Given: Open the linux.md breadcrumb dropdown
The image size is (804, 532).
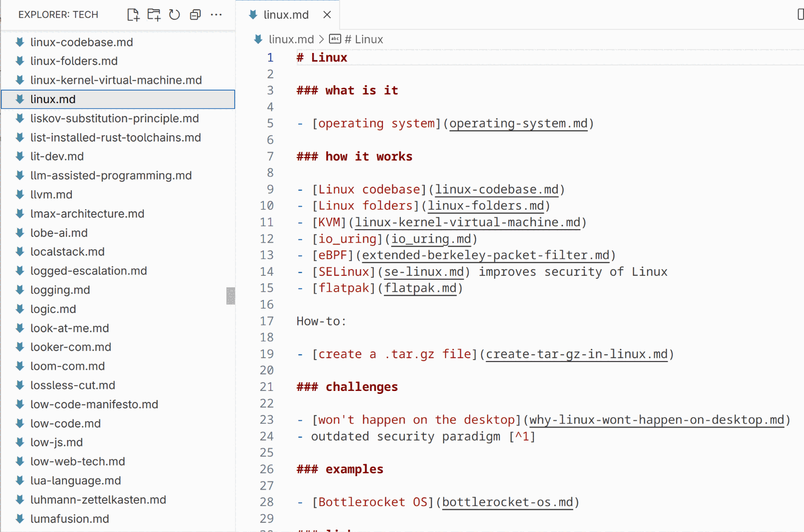Looking at the screenshot, I should pyautogui.click(x=291, y=39).
